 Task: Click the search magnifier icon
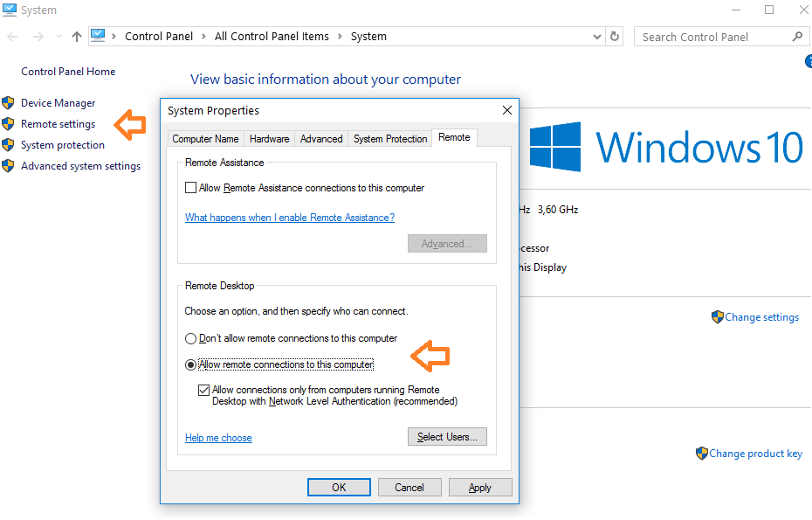(796, 37)
